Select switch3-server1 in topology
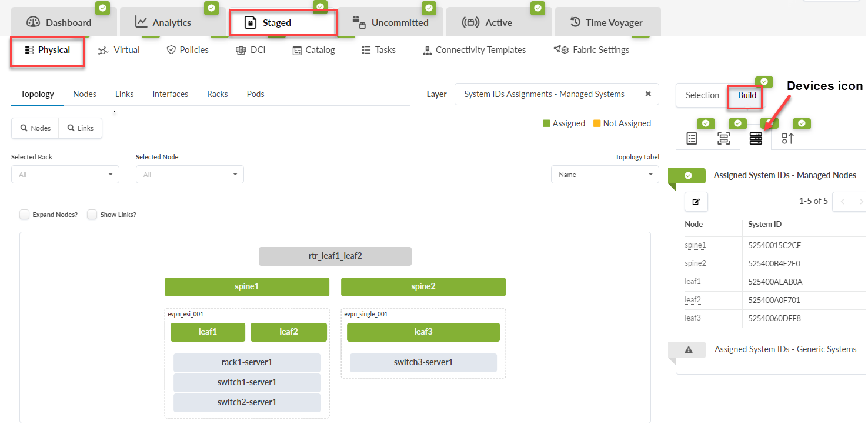 (x=423, y=363)
